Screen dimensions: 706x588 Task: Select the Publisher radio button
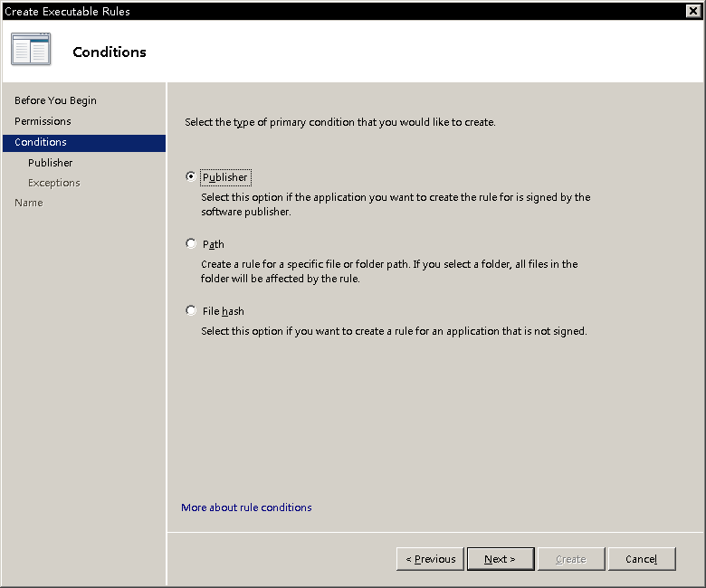(x=191, y=176)
